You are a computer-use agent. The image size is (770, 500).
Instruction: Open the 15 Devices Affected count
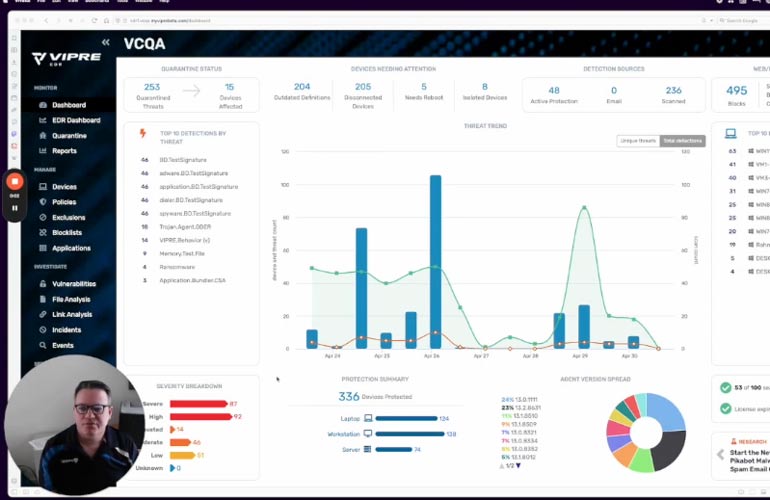click(229, 87)
